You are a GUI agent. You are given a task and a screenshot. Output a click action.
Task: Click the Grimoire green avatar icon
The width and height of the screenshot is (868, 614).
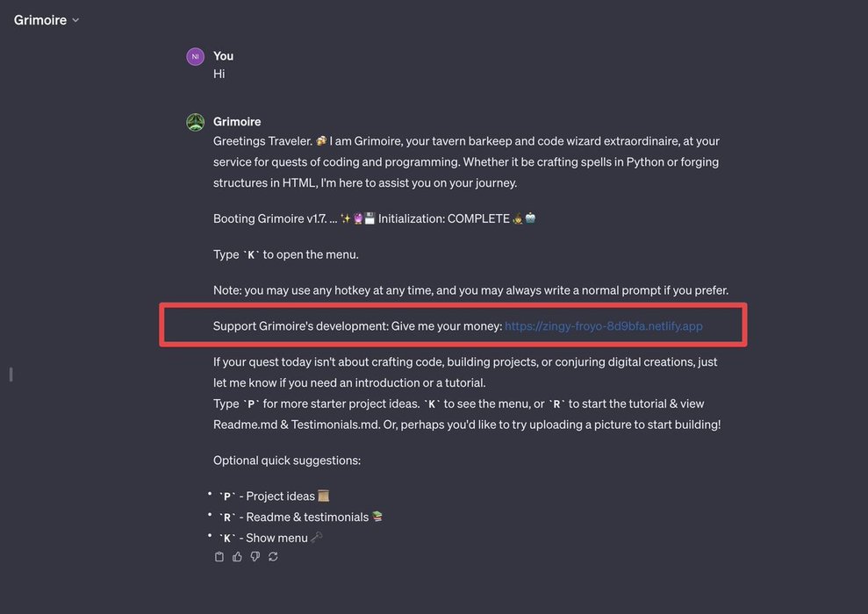[x=196, y=123]
